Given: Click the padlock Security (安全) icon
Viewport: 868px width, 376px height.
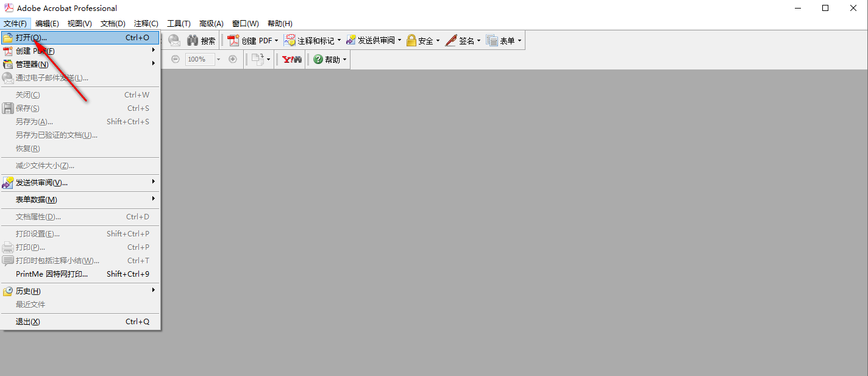Looking at the screenshot, I should point(411,41).
